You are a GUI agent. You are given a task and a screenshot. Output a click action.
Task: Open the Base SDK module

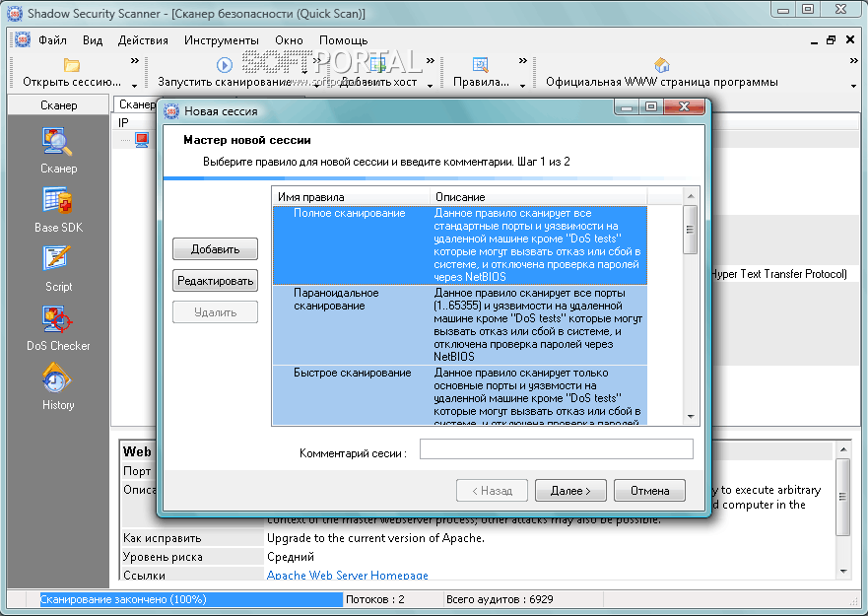coord(58,210)
